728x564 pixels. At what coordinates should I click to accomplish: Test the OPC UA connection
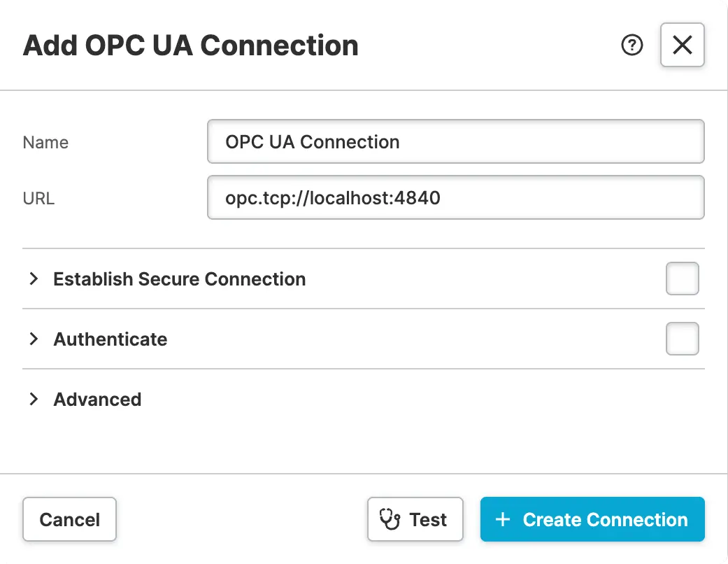pos(415,519)
